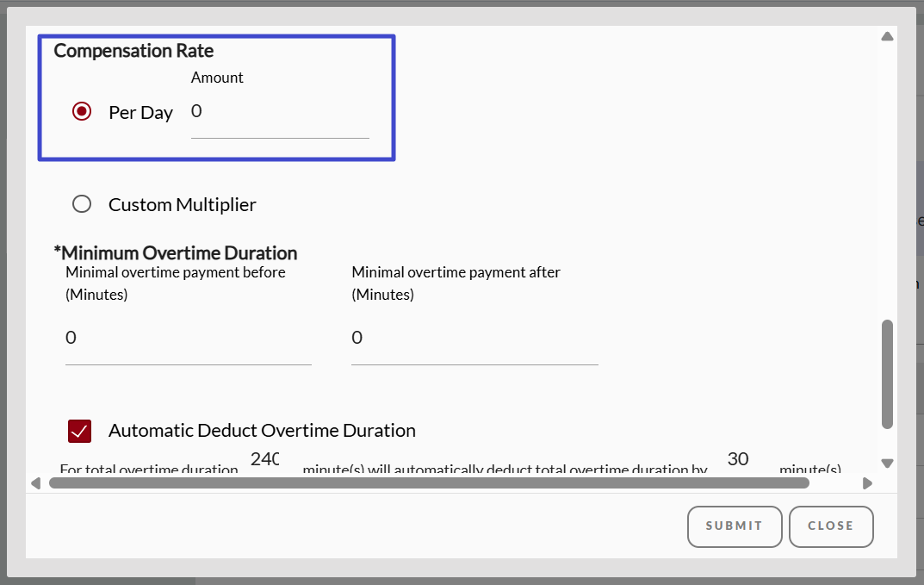Click the vertical scrollbar thumb
924x585 pixels.
pos(887,374)
